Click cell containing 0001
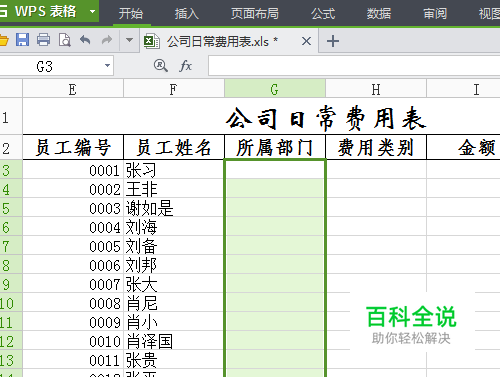The image size is (500, 377). point(73,170)
